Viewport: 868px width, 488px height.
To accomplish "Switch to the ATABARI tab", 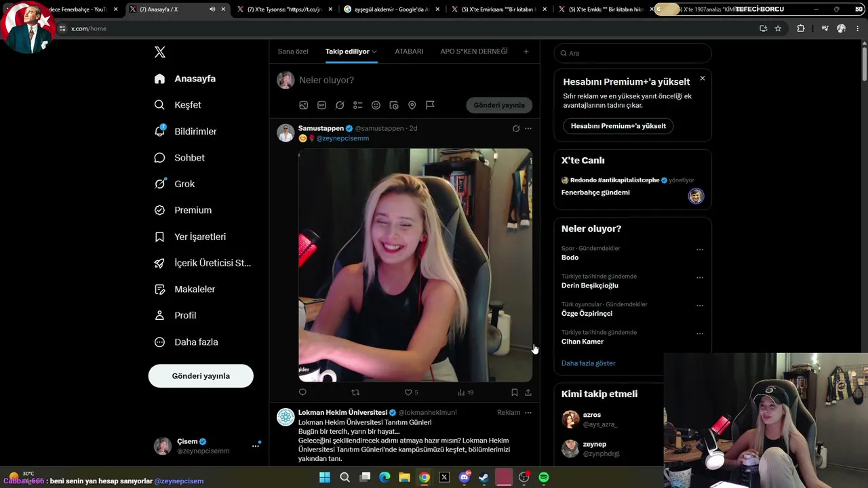I will tap(409, 52).
